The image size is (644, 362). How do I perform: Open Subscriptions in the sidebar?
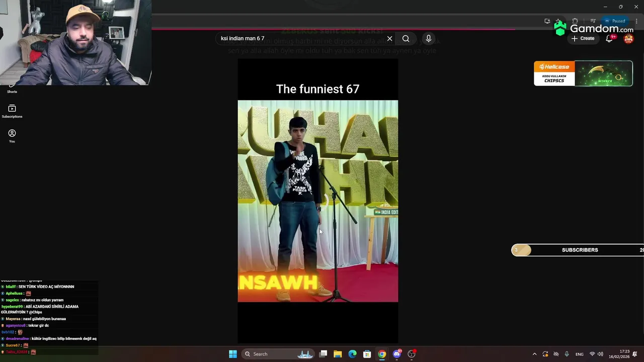pyautogui.click(x=12, y=111)
